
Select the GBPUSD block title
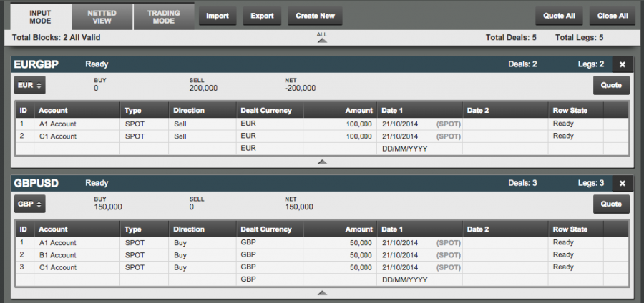point(36,183)
